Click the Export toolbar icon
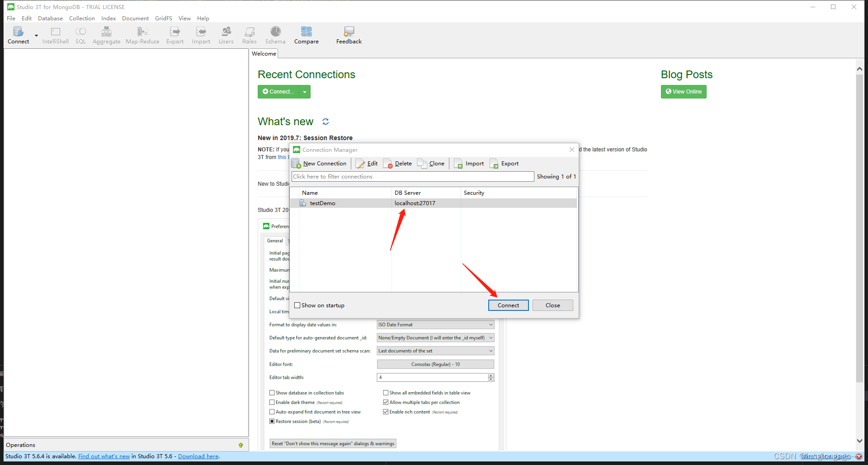This screenshot has width=868, height=465. [175, 35]
